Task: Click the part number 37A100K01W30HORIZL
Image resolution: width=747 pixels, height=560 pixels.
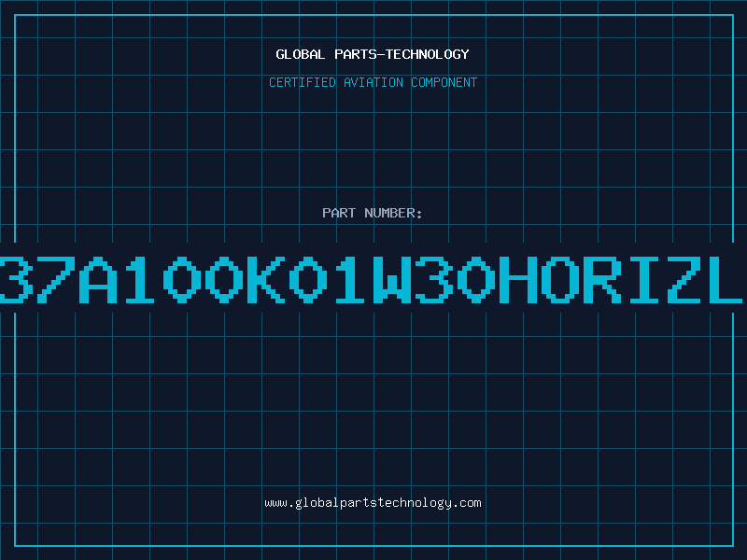Action: pyautogui.click(x=371, y=279)
